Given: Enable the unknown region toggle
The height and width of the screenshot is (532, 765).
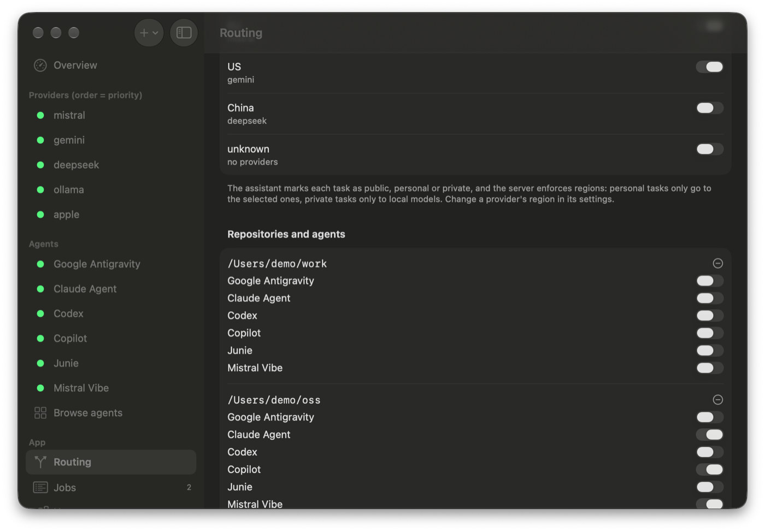Looking at the screenshot, I should click(x=710, y=149).
